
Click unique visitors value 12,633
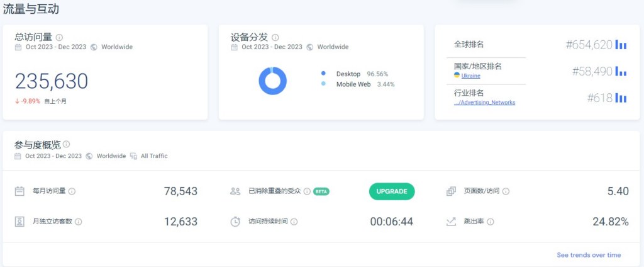click(180, 222)
